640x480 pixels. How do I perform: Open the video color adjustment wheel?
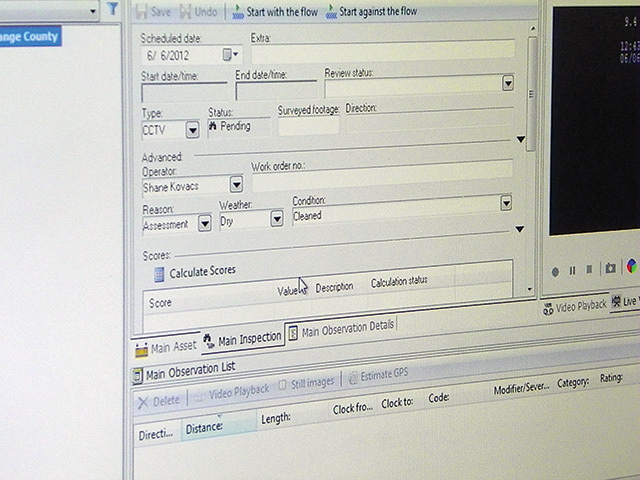coord(632,267)
